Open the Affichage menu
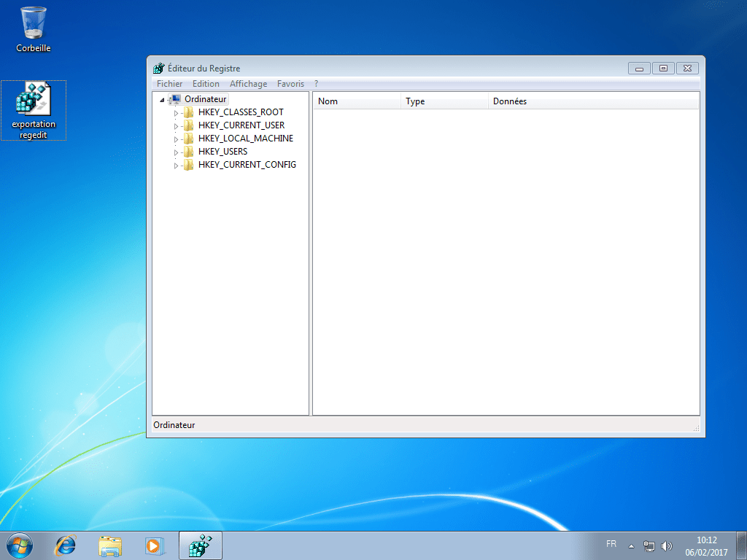This screenshot has height=560, width=747. 248,83
